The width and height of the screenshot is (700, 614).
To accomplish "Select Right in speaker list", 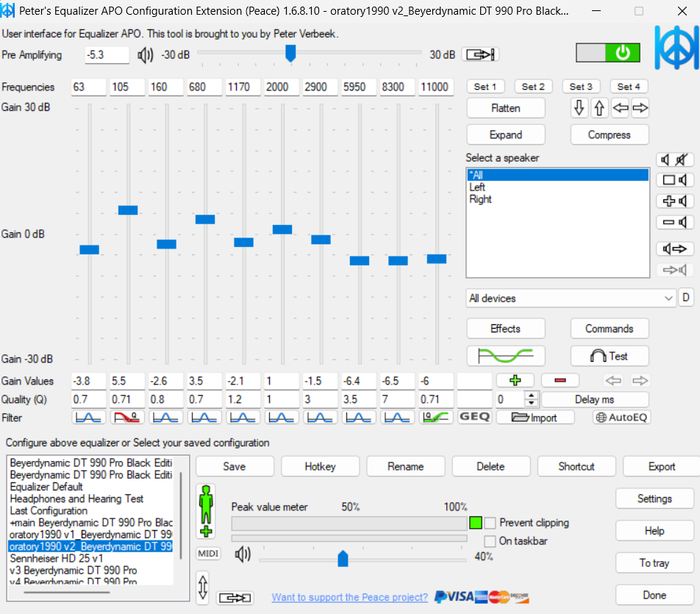I will (558, 199).
